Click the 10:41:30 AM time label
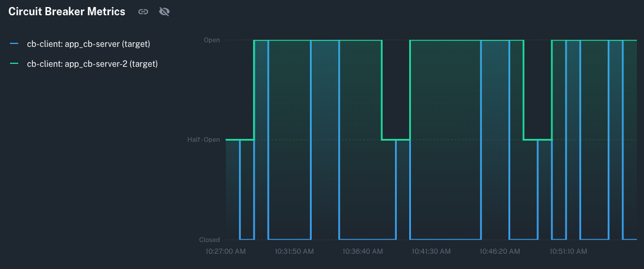 click(x=431, y=251)
